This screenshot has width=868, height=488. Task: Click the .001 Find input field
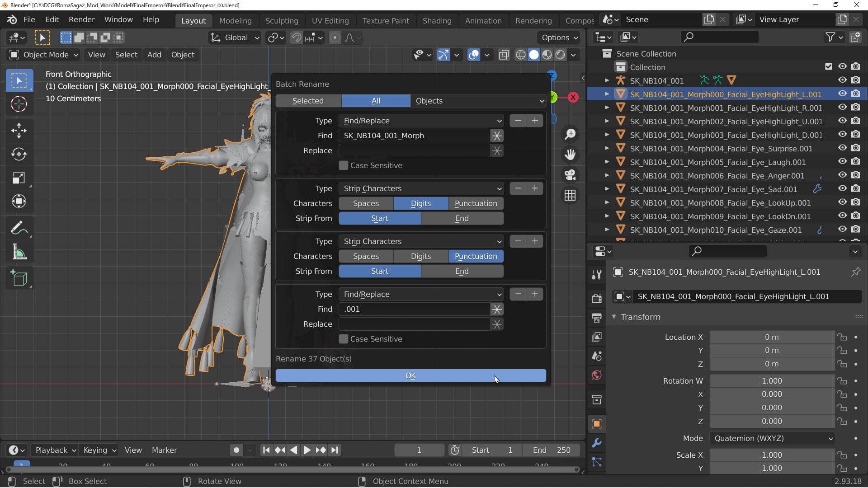pyautogui.click(x=414, y=309)
